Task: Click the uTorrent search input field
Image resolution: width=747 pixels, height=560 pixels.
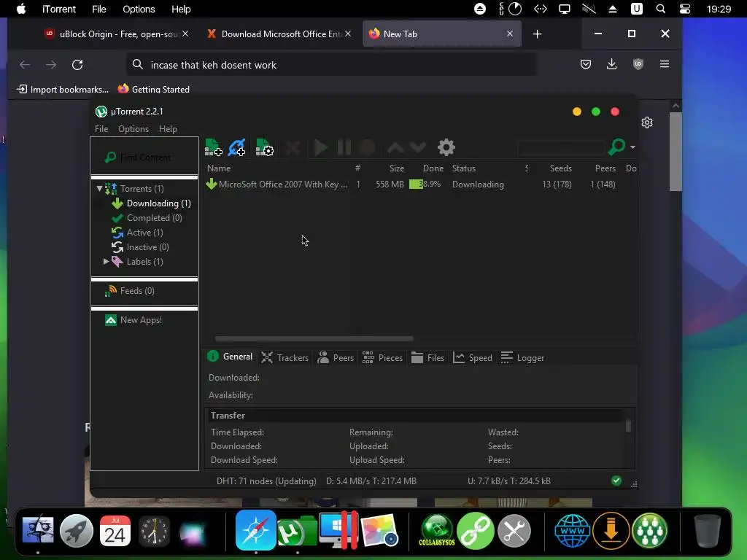Action: [x=561, y=147]
